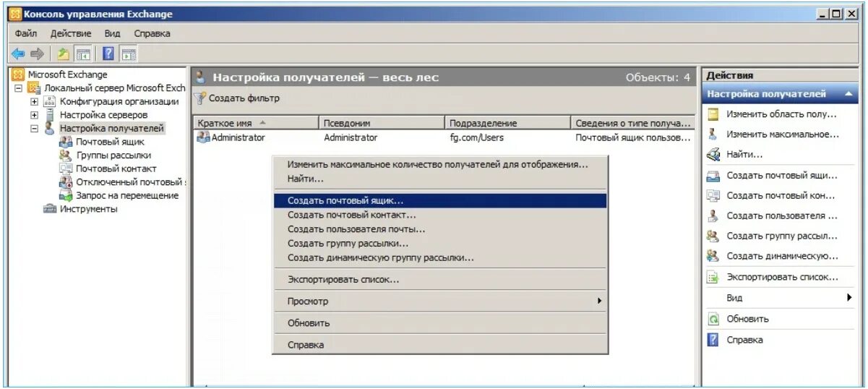Viewport: 868px width, 389px height.
Task: Select Почтовый ящик пользов... cell in Administrator row
Action: pos(633,137)
